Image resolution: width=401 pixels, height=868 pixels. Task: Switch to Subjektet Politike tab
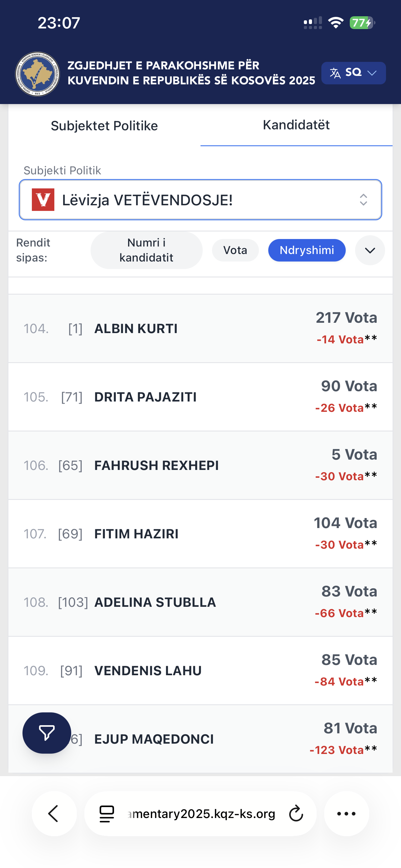click(x=104, y=126)
